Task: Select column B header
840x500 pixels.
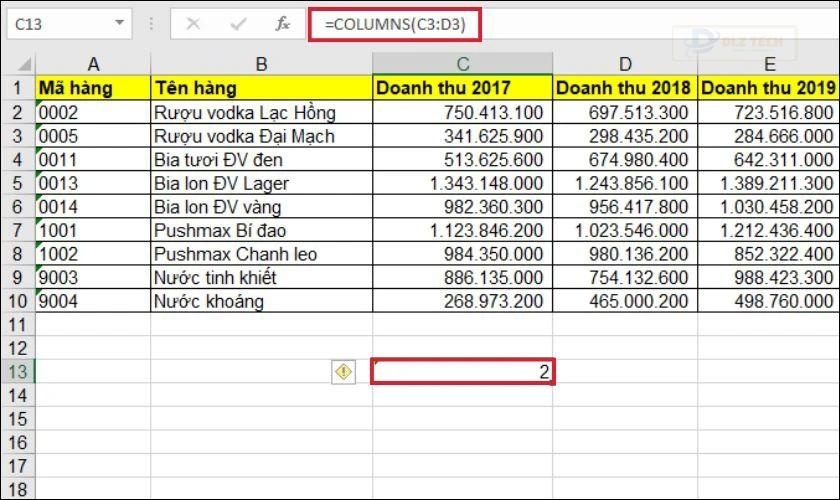Action: click(261, 64)
